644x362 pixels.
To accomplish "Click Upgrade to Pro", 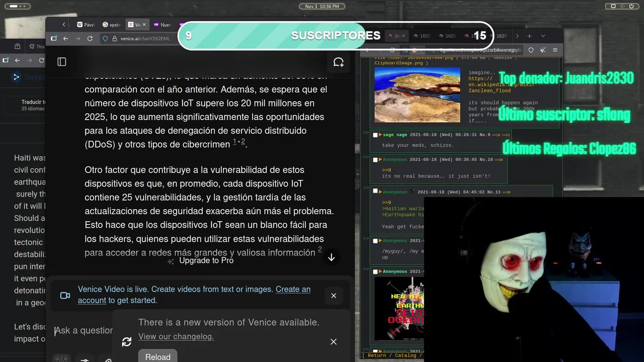I will [x=206, y=260].
